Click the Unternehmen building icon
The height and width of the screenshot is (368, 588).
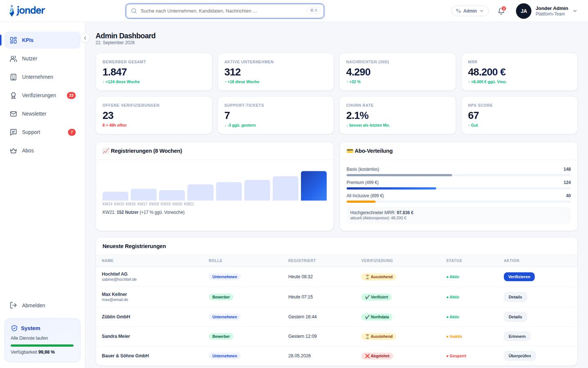point(13,77)
